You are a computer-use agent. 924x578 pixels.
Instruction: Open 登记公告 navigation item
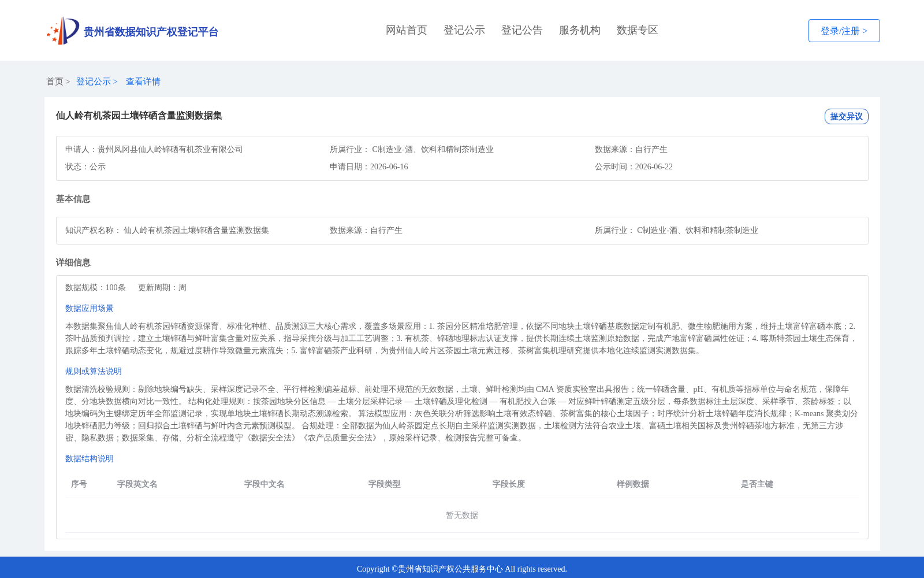[522, 30]
